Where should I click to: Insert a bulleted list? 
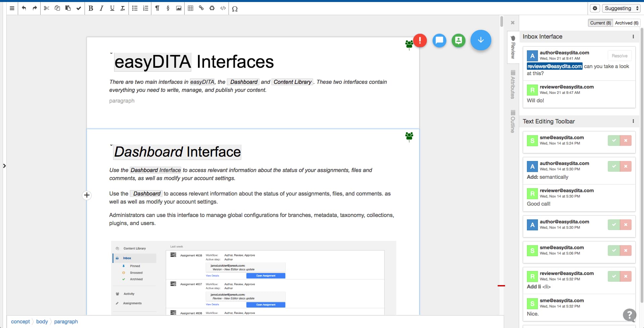(135, 8)
